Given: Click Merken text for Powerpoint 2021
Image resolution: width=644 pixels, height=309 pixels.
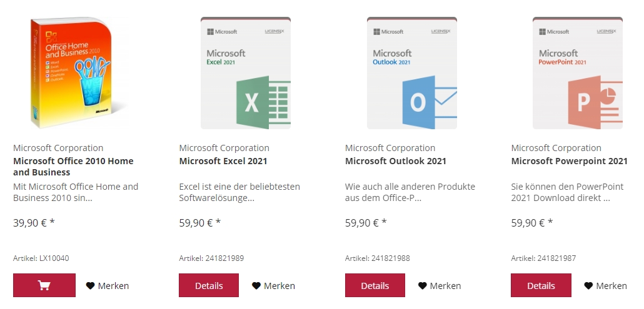Looking at the screenshot, I should [611, 286].
